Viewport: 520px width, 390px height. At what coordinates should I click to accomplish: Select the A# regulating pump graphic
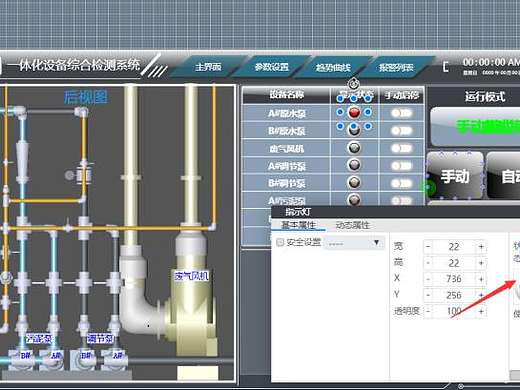pyautogui.click(x=114, y=360)
